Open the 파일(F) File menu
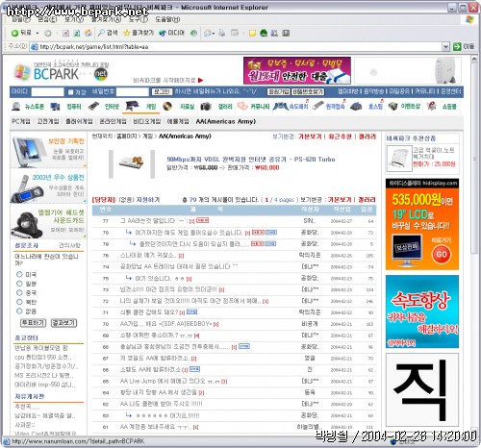 21,19
